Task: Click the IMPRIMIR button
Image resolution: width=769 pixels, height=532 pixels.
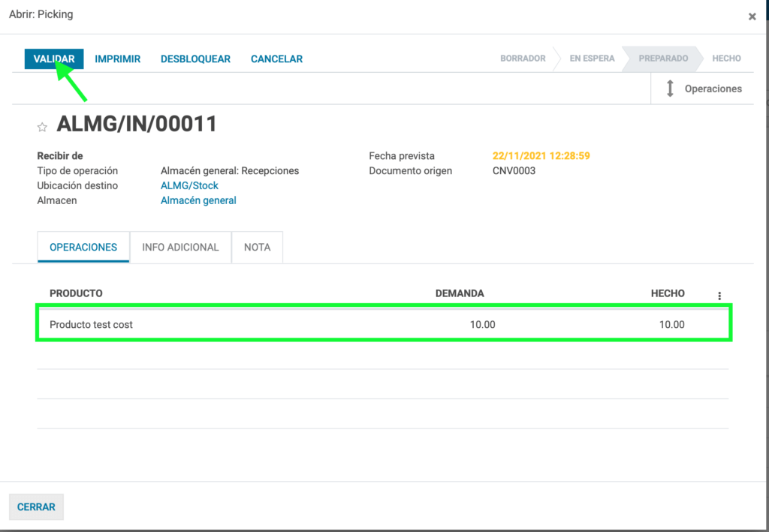Action: pos(118,59)
